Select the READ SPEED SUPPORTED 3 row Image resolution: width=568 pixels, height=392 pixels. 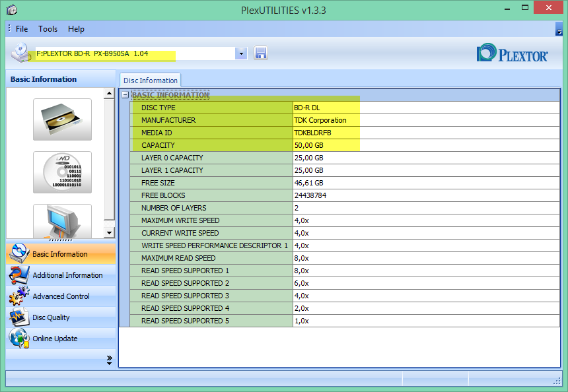click(x=345, y=296)
